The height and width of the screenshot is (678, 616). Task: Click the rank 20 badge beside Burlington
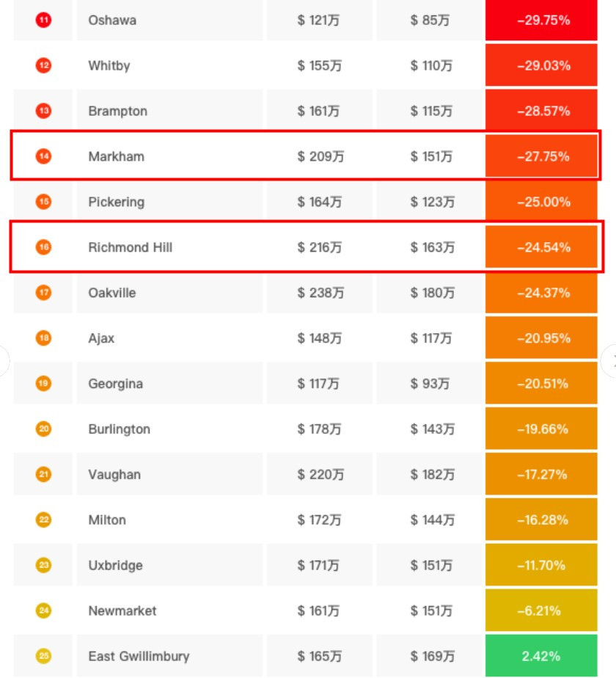tap(43, 429)
